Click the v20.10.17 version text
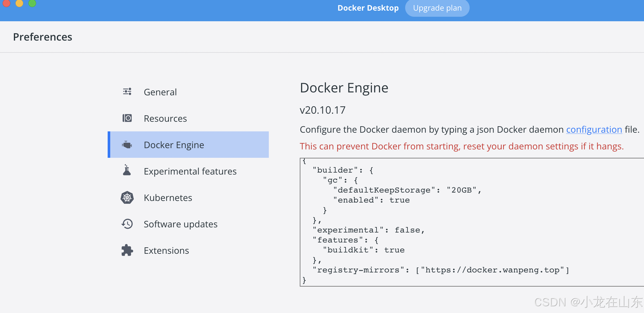The height and width of the screenshot is (313, 644). coord(323,110)
